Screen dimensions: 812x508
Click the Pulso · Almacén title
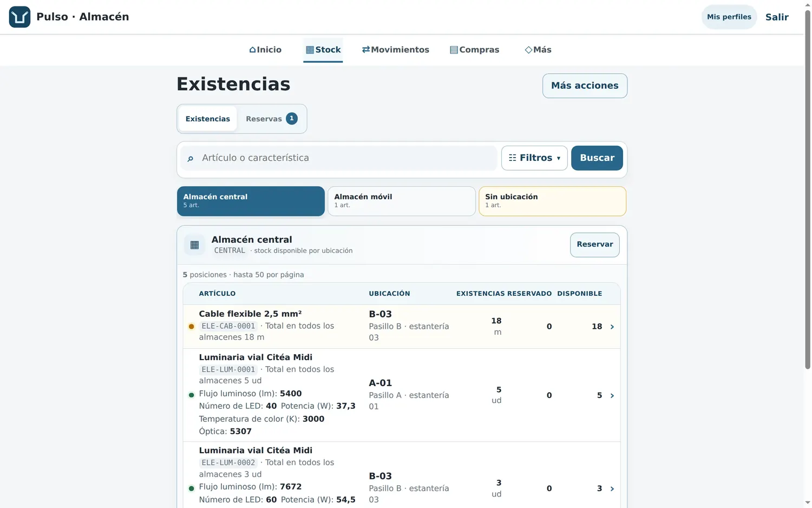click(83, 17)
